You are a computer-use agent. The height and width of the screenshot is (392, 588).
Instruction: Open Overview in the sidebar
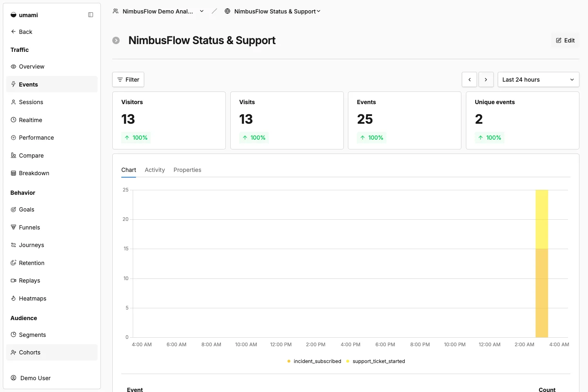coord(52,67)
